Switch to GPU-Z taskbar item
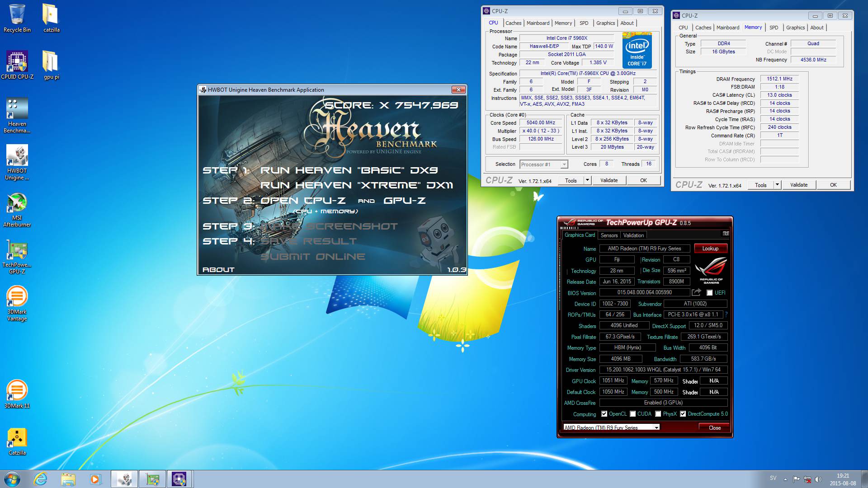This screenshot has height=488, width=868. point(152,479)
